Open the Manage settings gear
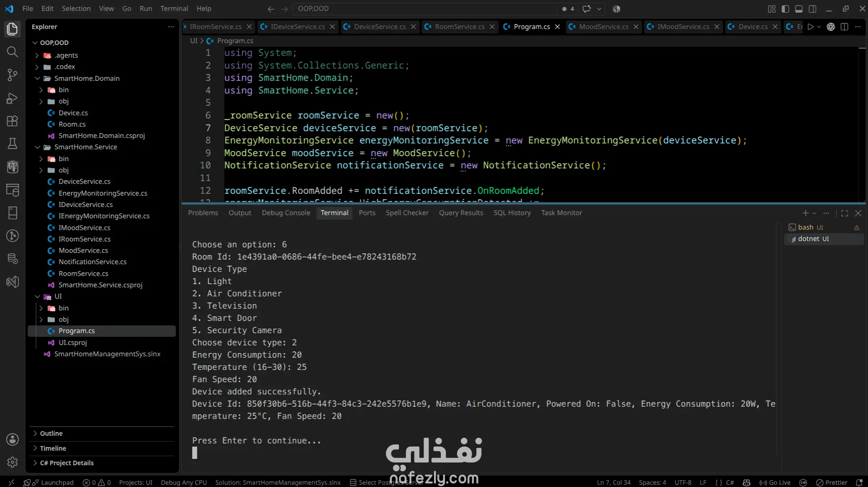 [x=12, y=462]
